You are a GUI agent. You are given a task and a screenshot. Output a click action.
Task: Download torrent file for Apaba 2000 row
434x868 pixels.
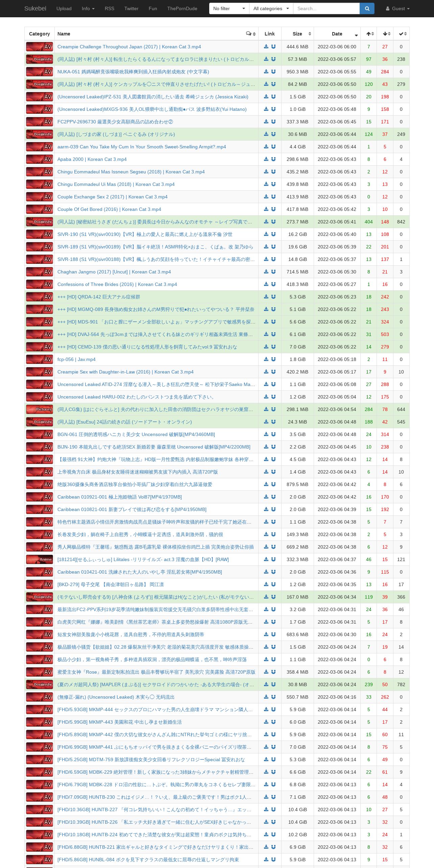[266, 159]
